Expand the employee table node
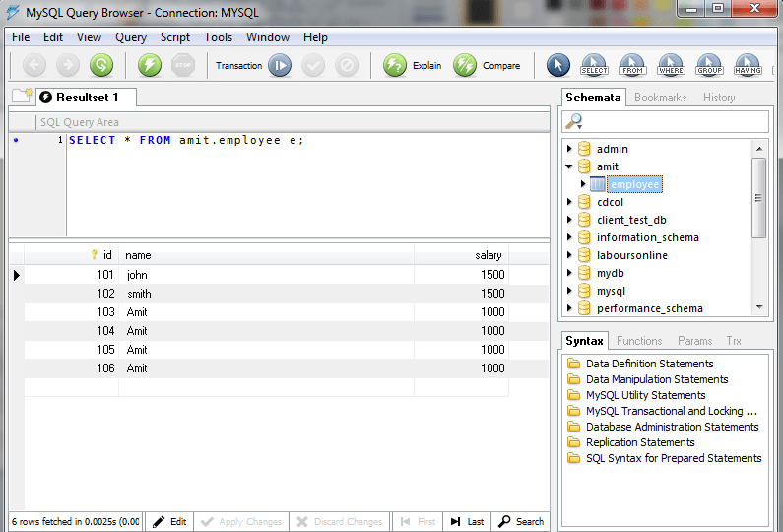 pos(583,184)
